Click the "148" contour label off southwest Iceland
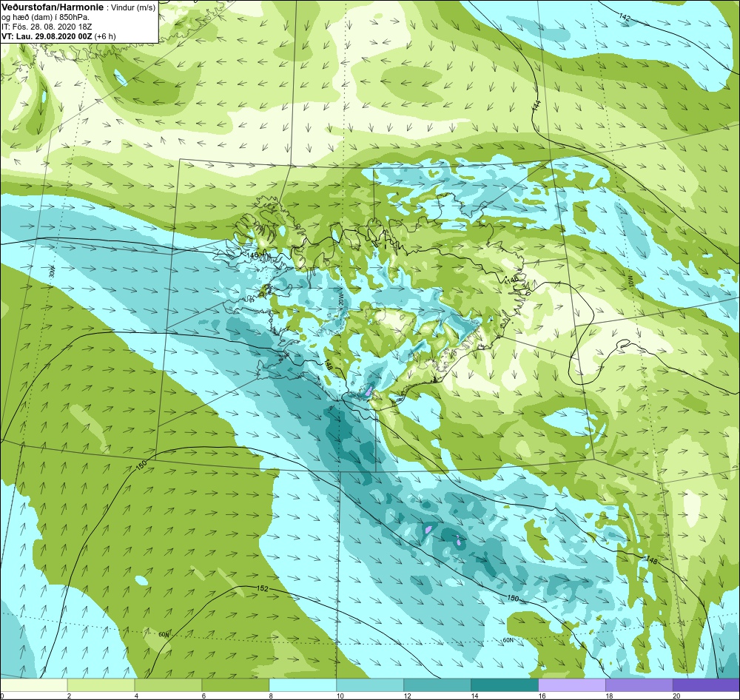This screenshot has height=700, width=740. (329, 365)
